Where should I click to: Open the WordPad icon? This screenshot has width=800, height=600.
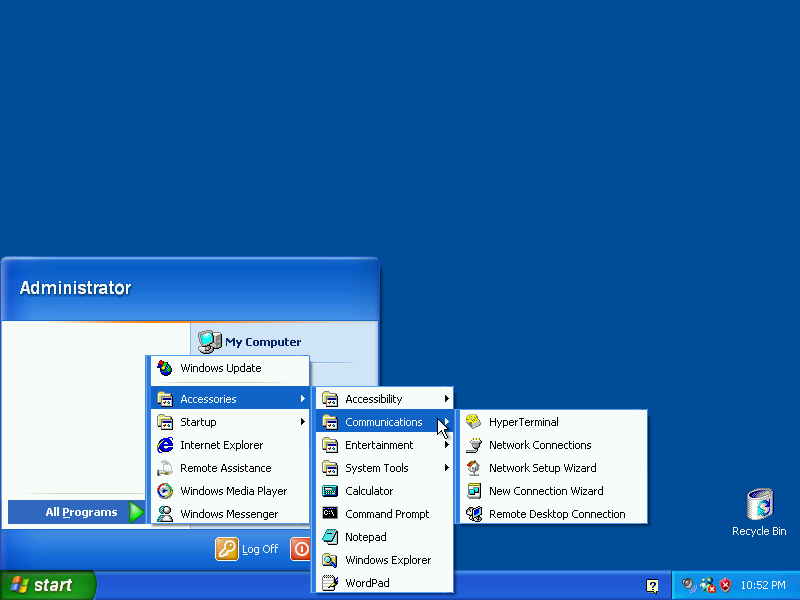[x=330, y=583]
